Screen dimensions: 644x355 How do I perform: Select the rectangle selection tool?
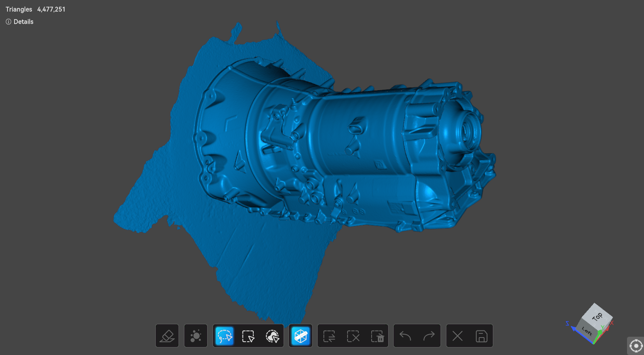coord(248,336)
